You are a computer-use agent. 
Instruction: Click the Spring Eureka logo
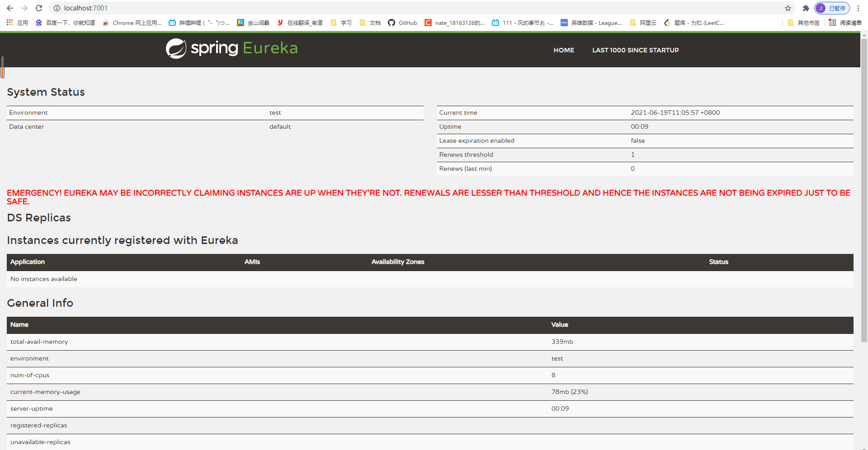pos(231,48)
